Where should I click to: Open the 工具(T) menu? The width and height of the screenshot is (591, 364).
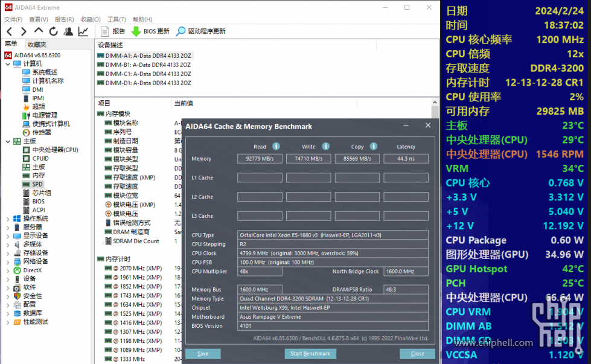[117, 19]
